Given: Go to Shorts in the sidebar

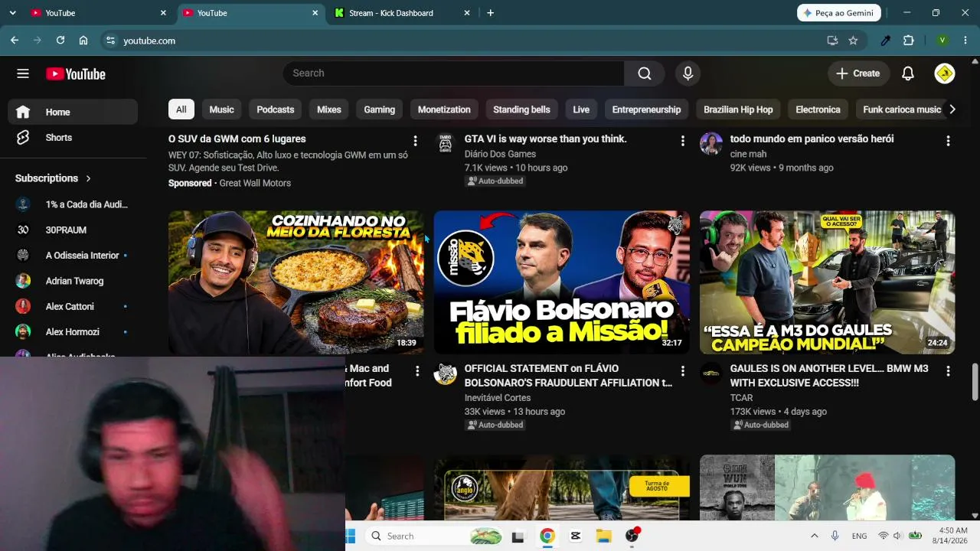Looking at the screenshot, I should 73,138.
